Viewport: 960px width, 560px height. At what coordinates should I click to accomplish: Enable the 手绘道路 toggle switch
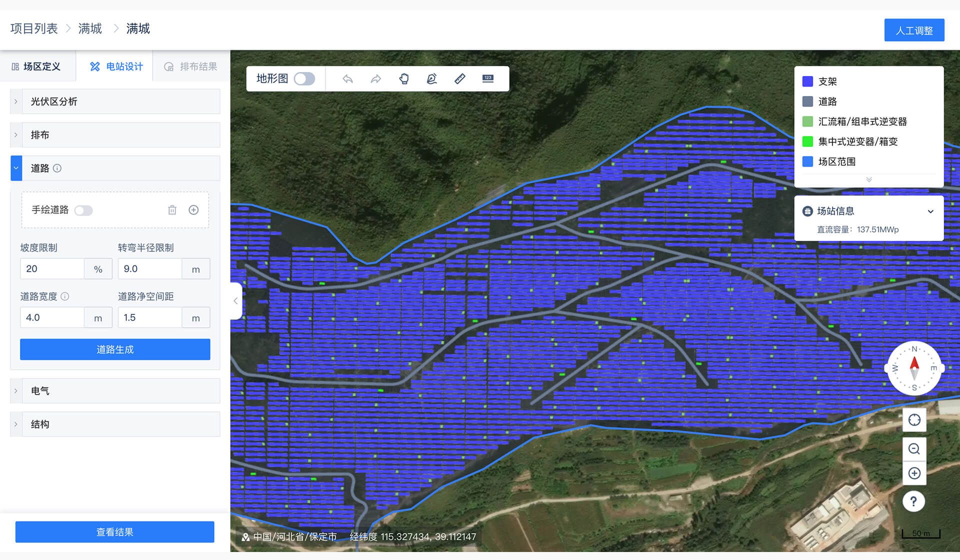(83, 210)
